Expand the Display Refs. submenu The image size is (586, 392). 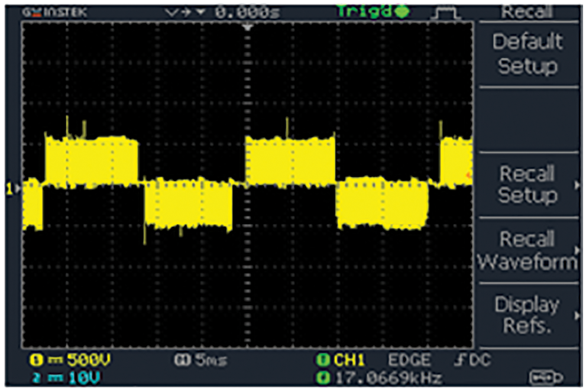[527, 315]
